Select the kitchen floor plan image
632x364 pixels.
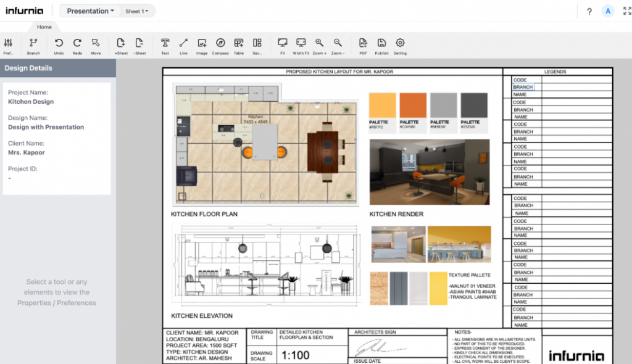tap(265, 144)
